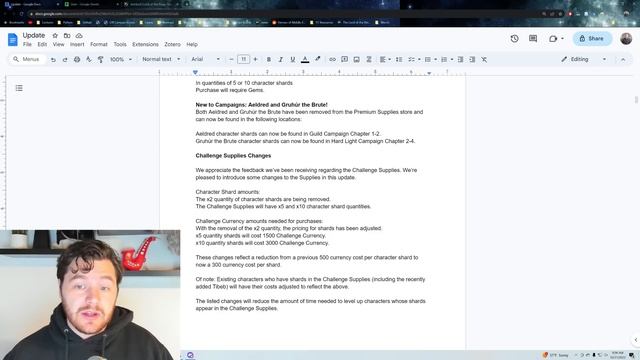Click the New to Campaigns heading
640x360 pixels.
[261, 105]
